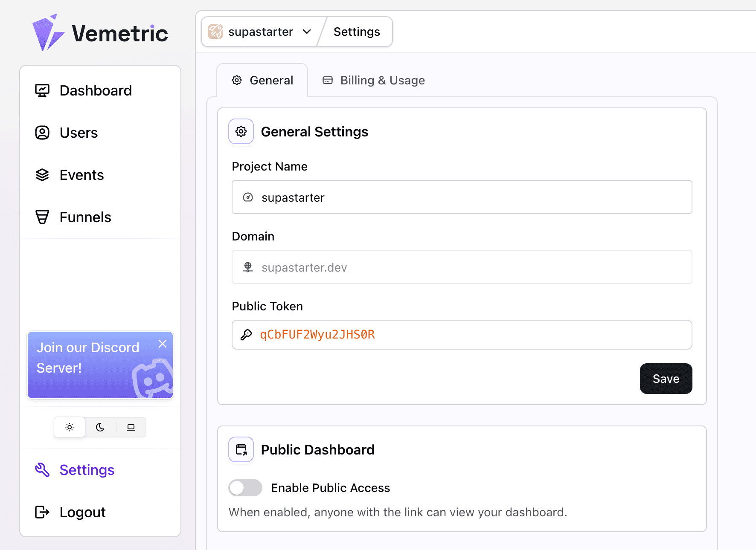The image size is (756, 550).
Task: Click the Discord mascot icon
Action: click(153, 378)
